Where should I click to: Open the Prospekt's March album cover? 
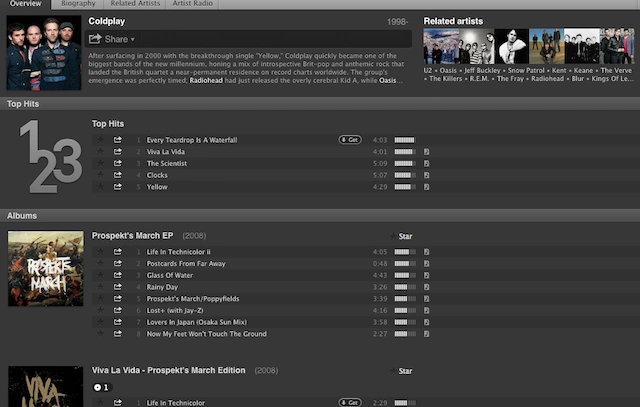tap(46, 269)
